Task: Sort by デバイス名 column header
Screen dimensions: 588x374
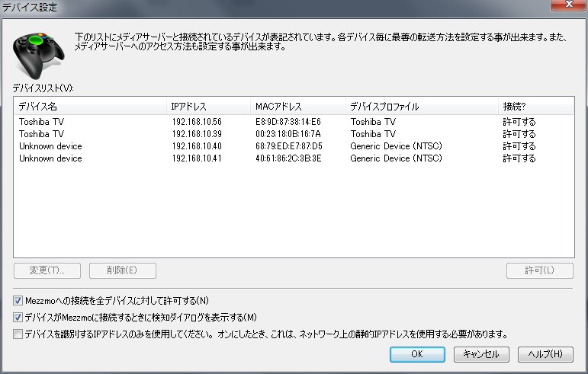Action: tap(90, 107)
